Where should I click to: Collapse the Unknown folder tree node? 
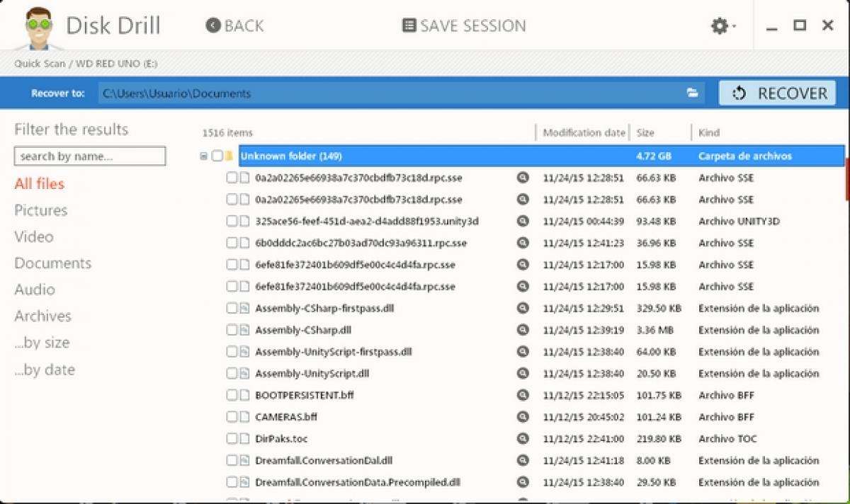(204, 156)
